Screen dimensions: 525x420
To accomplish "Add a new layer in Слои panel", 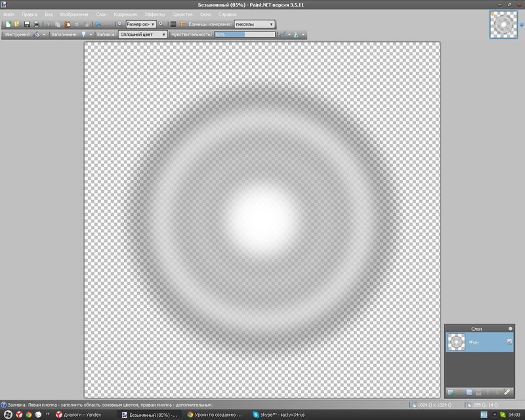I will (x=451, y=392).
